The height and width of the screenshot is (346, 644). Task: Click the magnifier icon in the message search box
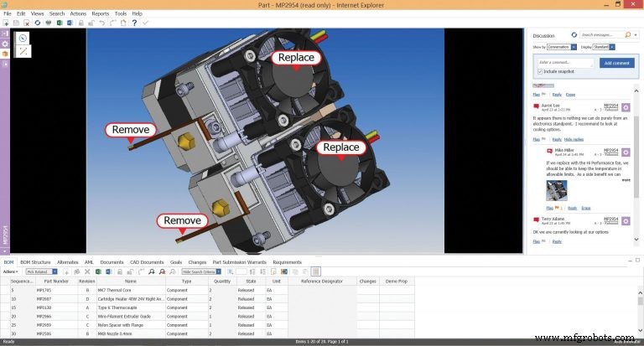tap(627, 35)
